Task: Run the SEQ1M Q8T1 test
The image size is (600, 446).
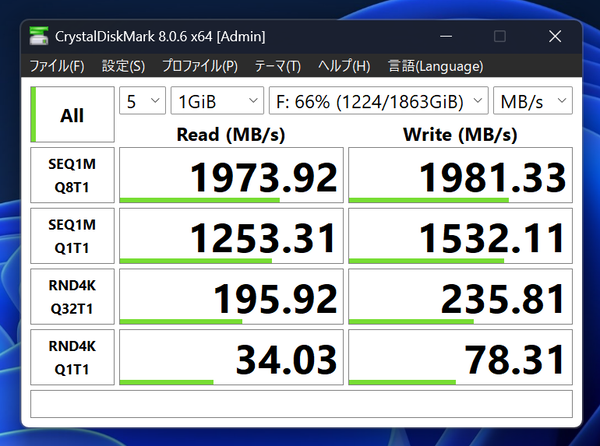Action: (72, 176)
